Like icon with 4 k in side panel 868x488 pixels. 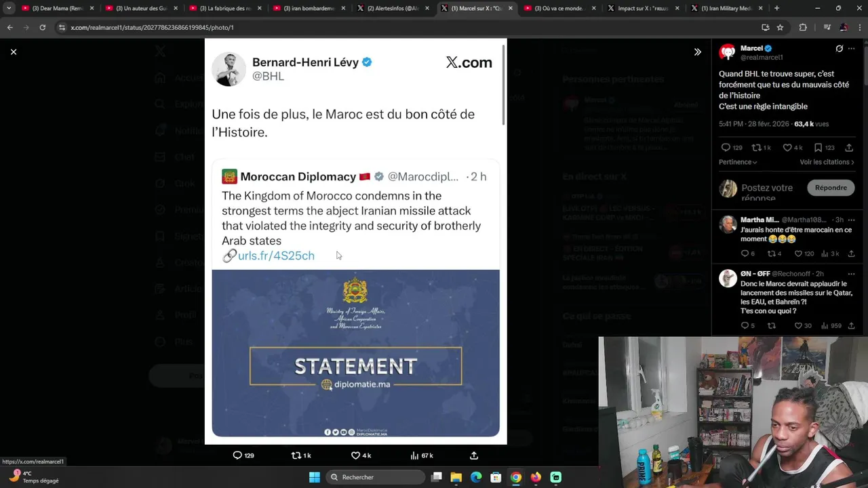click(787, 147)
